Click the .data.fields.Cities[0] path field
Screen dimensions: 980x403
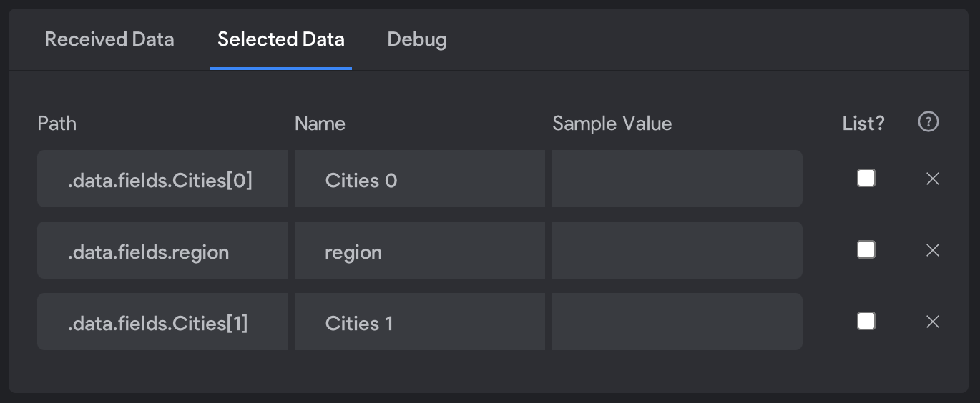pos(162,179)
